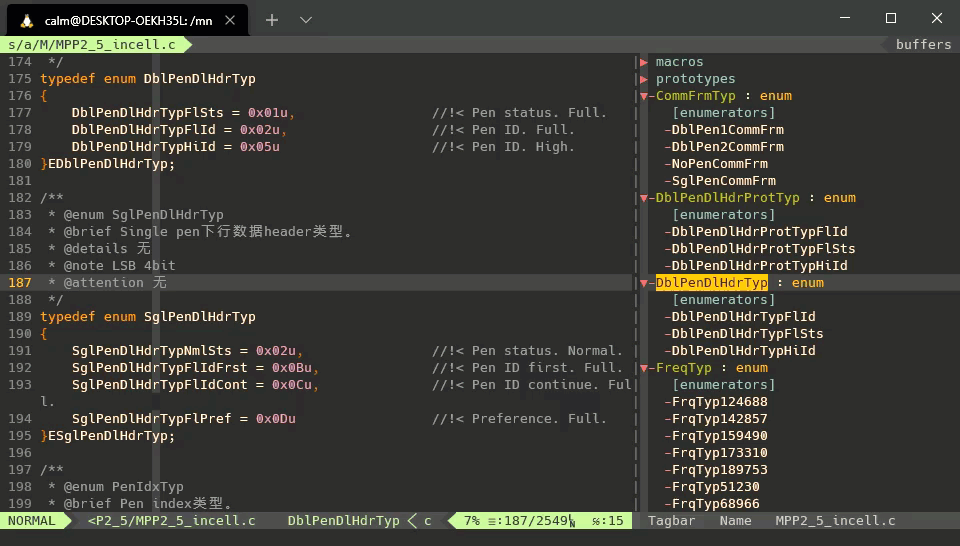This screenshot has width=960, height=546.
Task: Click SglPenDlHdrTypFlPref on line 194
Action: (x=151, y=419)
